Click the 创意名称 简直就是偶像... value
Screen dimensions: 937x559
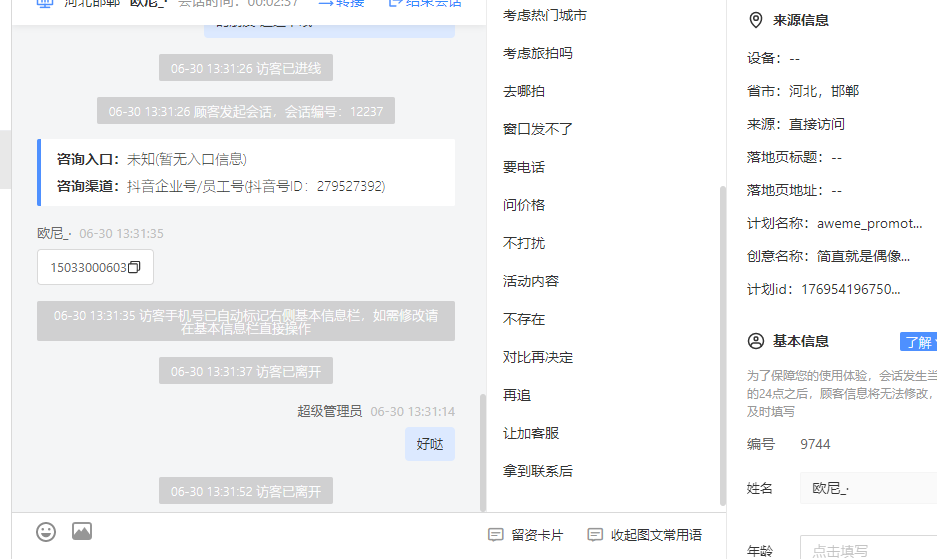point(863,256)
